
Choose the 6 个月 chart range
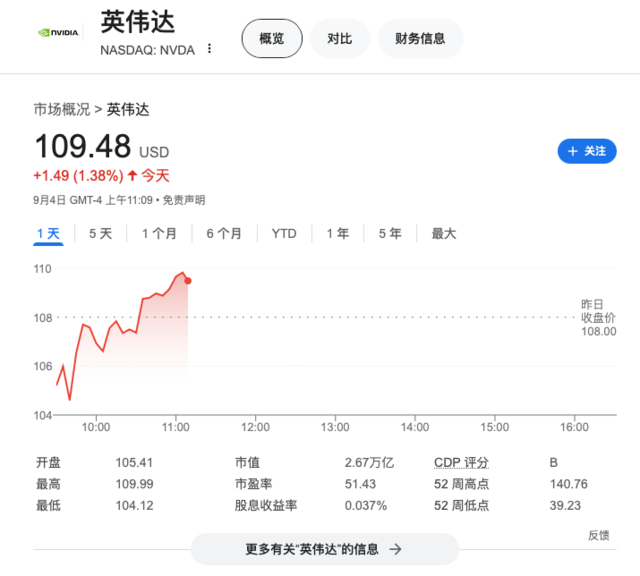224,234
